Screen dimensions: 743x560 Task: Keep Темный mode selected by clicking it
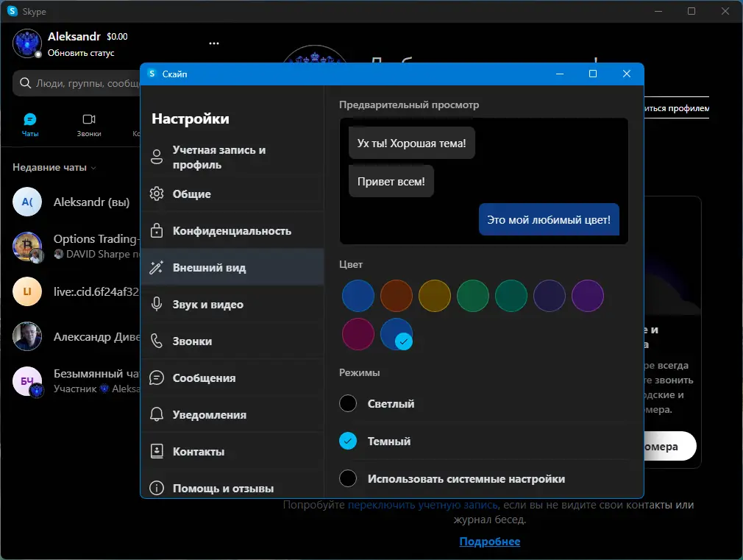click(348, 441)
